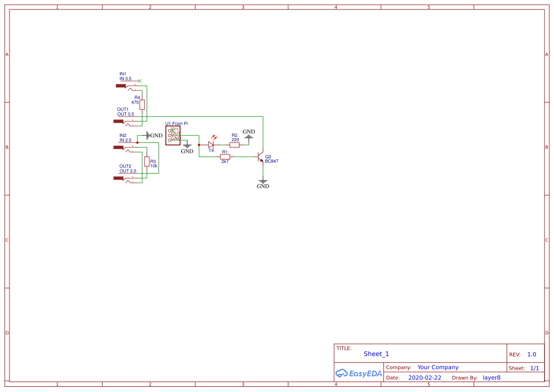Select the GND symbol near R2
This screenshot has width=554, height=392.
(248, 138)
